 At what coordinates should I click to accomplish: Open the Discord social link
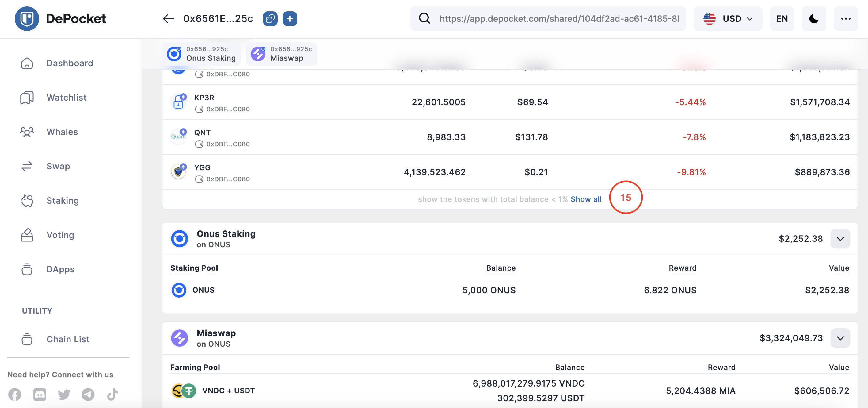click(x=40, y=394)
